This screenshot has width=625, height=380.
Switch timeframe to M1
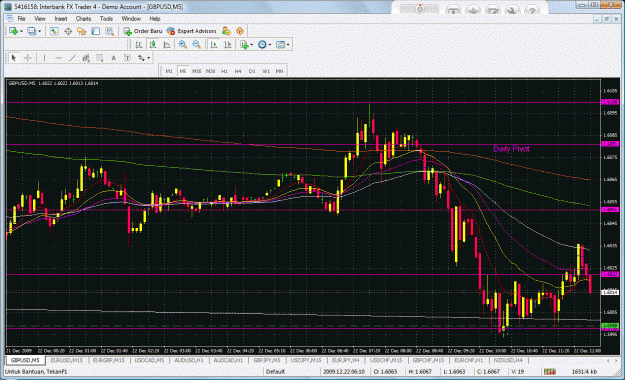click(169, 71)
